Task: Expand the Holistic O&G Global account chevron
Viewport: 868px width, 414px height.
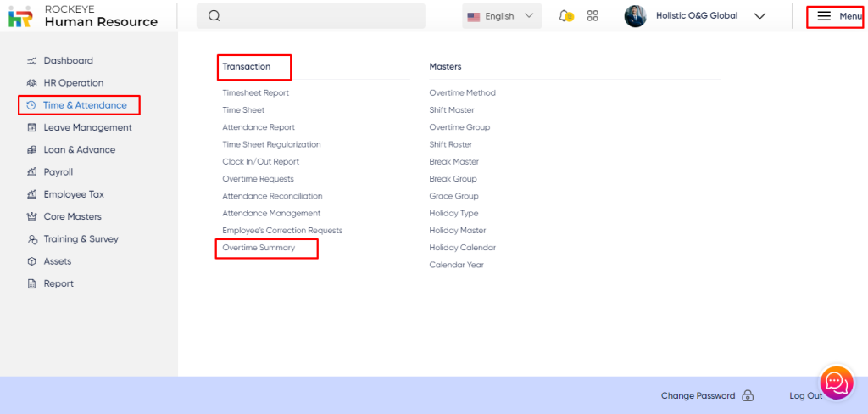Action: click(759, 16)
